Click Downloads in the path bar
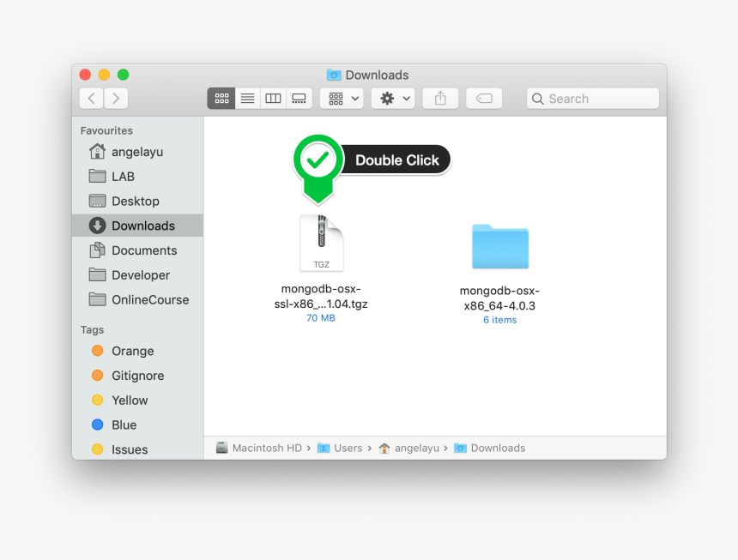738x560 pixels. pos(490,449)
